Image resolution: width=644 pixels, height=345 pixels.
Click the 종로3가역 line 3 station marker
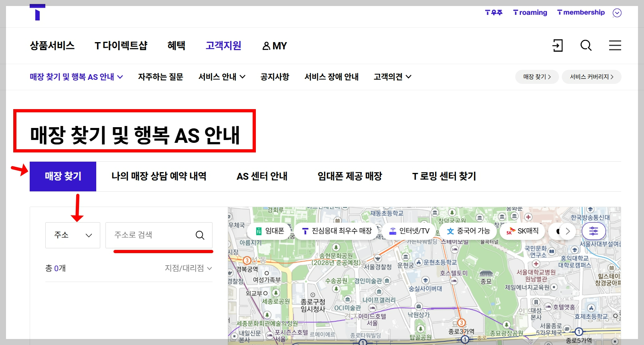click(x=461, y=323)
